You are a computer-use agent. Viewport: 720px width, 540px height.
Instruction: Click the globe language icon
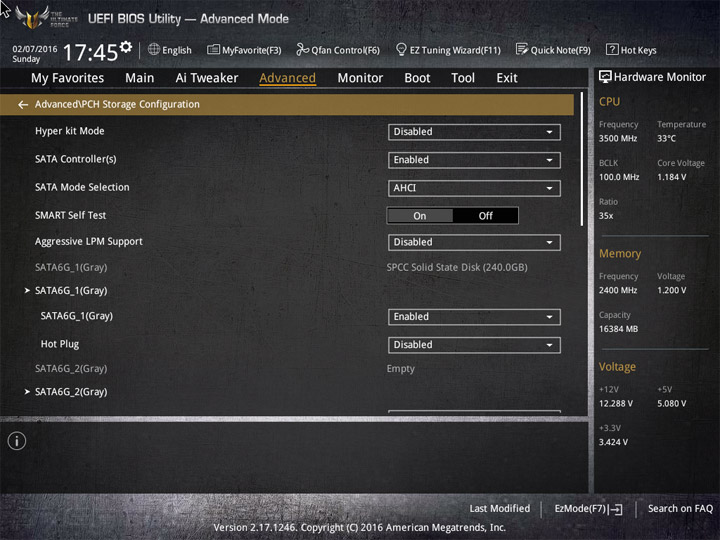pos(154,49)
